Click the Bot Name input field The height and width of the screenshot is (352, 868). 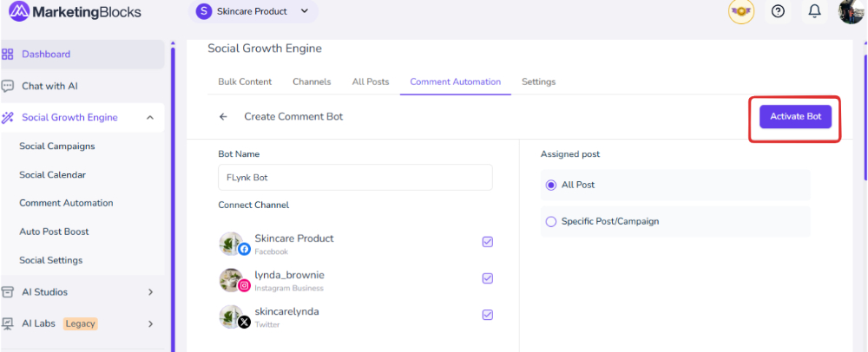click(x=355, y=178)
